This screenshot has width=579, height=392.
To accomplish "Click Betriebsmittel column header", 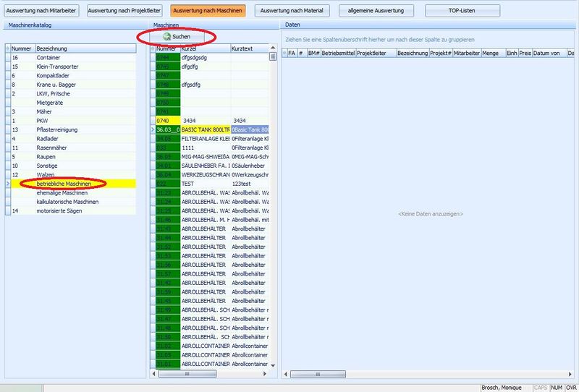I will pyautogui.click(x=338, y=53).
